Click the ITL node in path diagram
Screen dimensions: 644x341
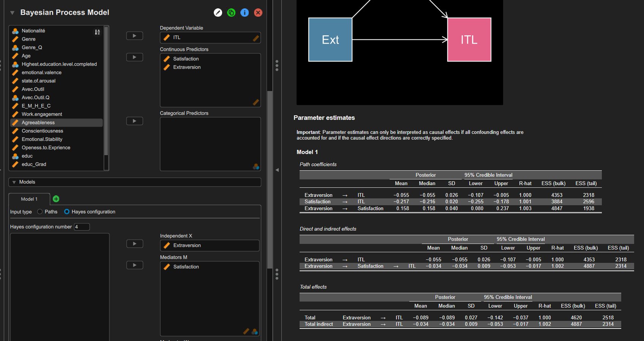tap(469, 39)
